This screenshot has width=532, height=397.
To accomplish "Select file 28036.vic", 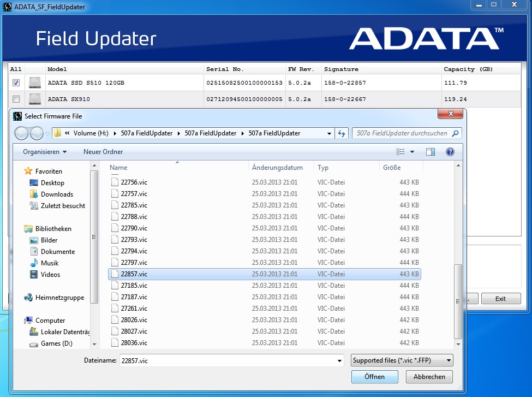I will [265, 342].
